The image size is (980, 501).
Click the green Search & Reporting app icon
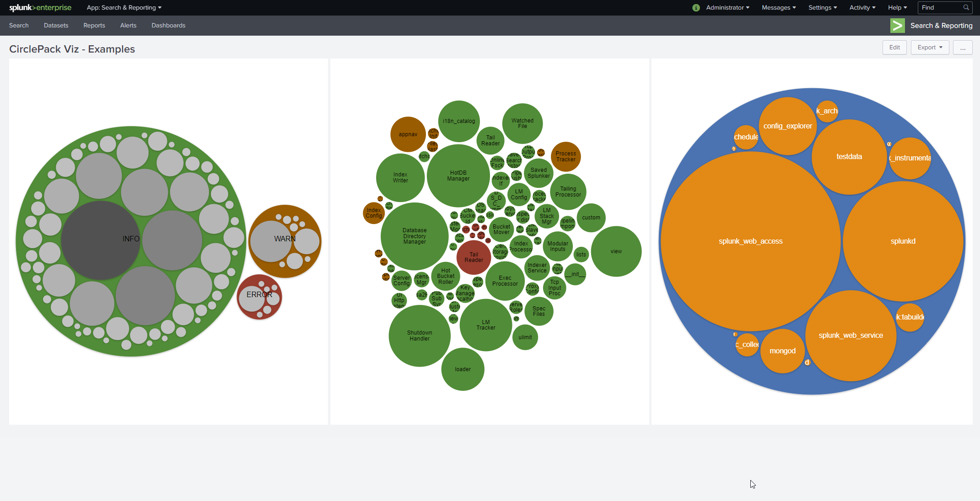[898, 26]
